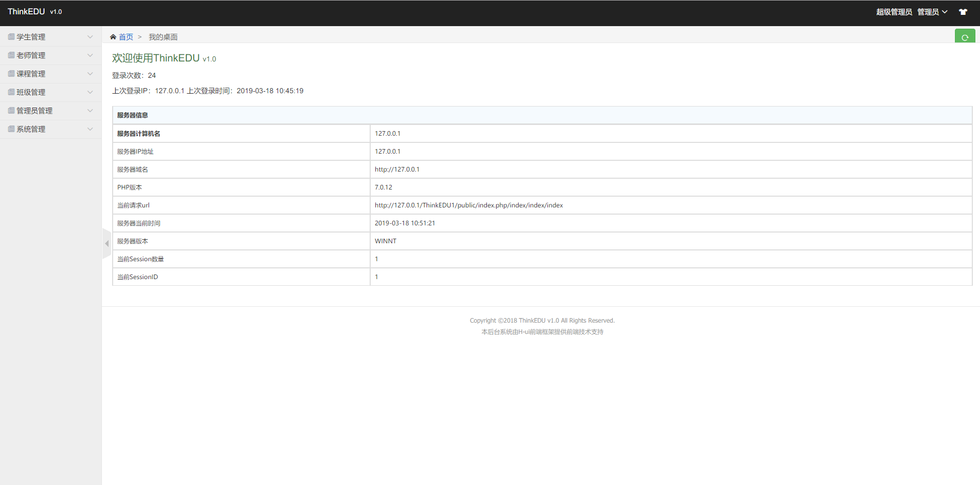Viewport: 980px width, 485px height.
Task: Click the PHP版本 cell
Action: [241, 187]
